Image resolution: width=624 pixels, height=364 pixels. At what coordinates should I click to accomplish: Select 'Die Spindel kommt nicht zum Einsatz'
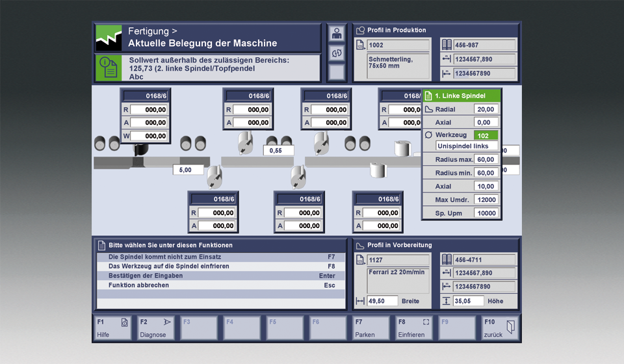click(x=220, y=257)
